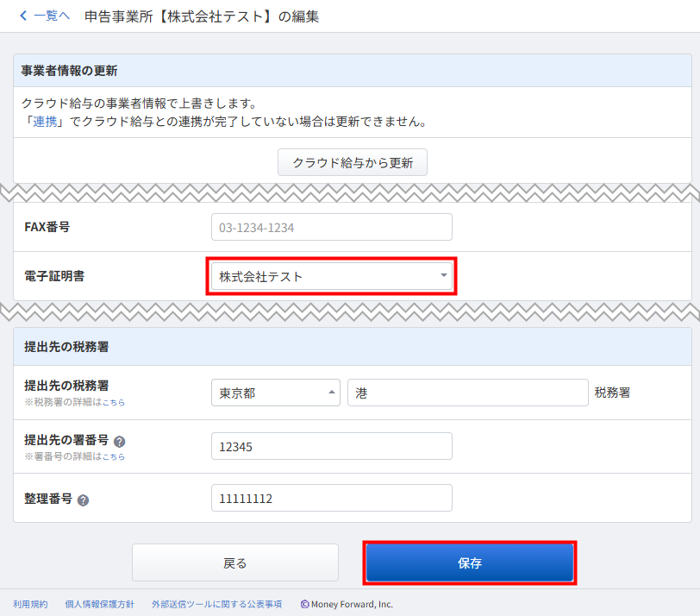The image size is (700, 616).
Task: Open help icon beside 整理番号
Action: click(x=83, y=500)
